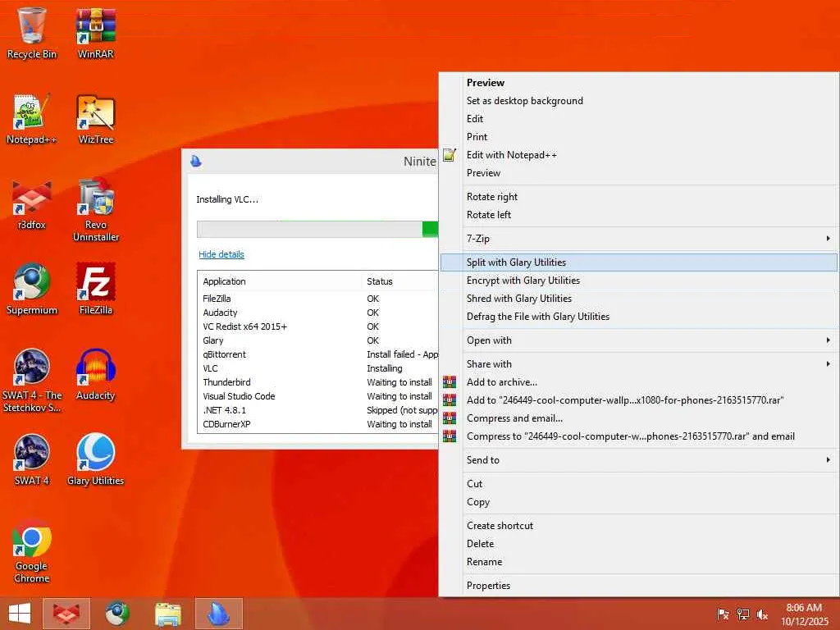Select the qBittorrent row in Ninite list
Viewport: 840px width, 630px height.
click(318, 354)
